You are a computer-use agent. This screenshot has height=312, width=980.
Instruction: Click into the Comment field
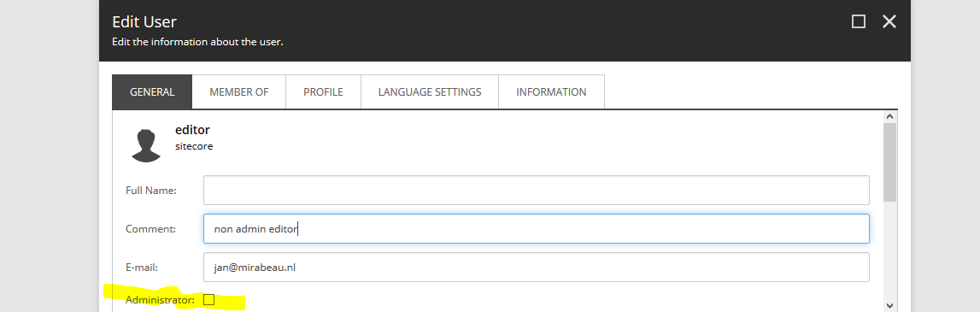click(537, 229)
